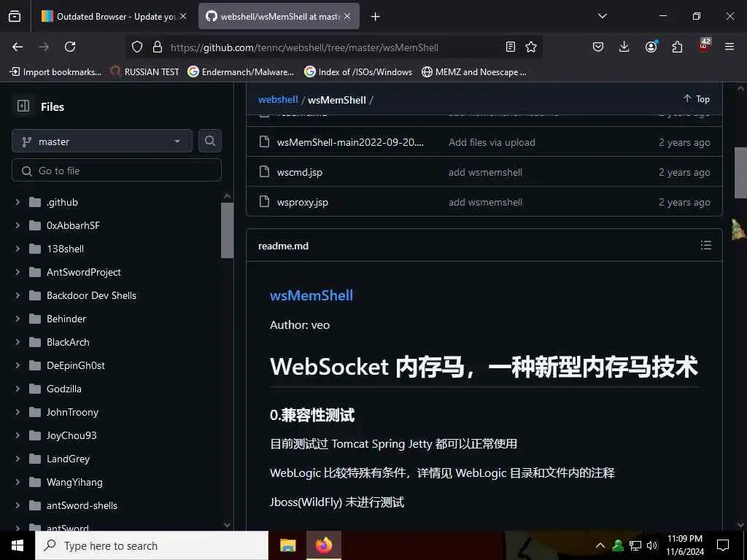
Task: Open Firefox View icon at the tab strip's left
Action: click(x=15, y=16)
